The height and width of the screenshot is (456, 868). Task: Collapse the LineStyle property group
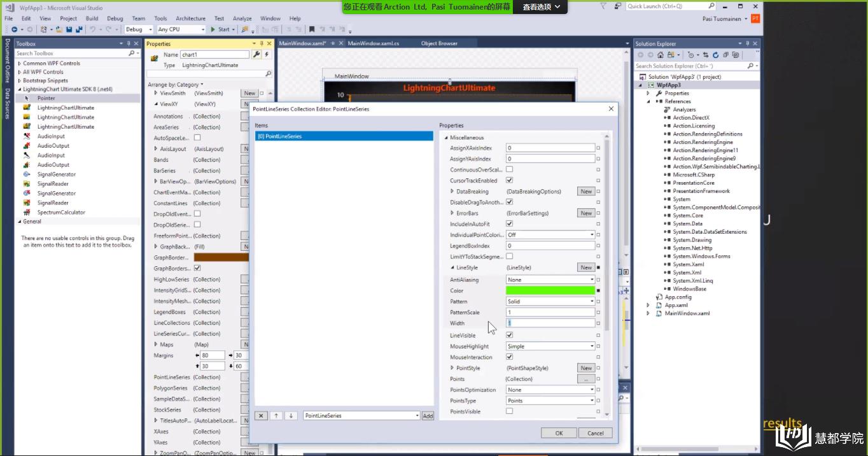[452, 267]
